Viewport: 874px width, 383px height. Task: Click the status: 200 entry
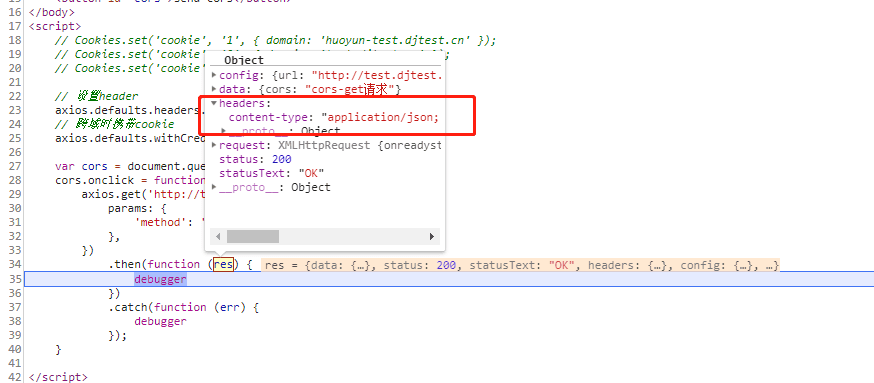point(255,159)
